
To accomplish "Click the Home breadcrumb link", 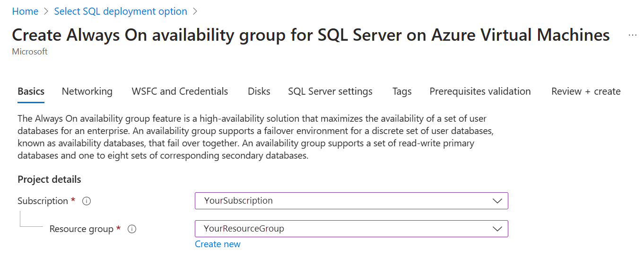I will [x=25, y=11].
